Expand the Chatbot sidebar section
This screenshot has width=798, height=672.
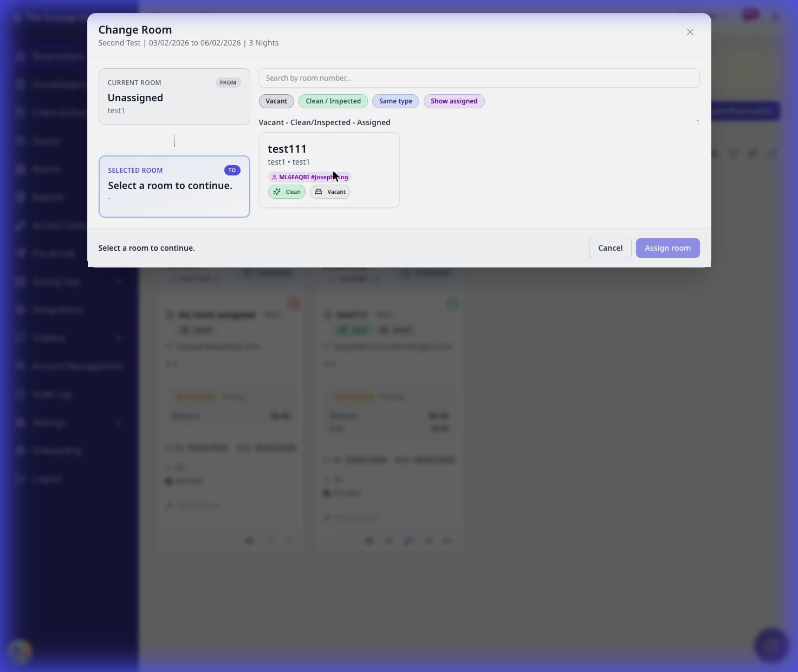point(118,337)
